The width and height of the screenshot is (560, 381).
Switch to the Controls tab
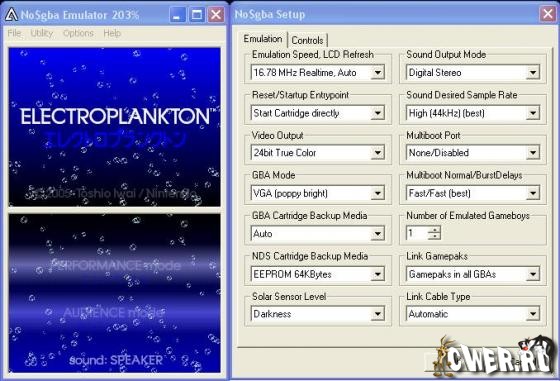308,40
